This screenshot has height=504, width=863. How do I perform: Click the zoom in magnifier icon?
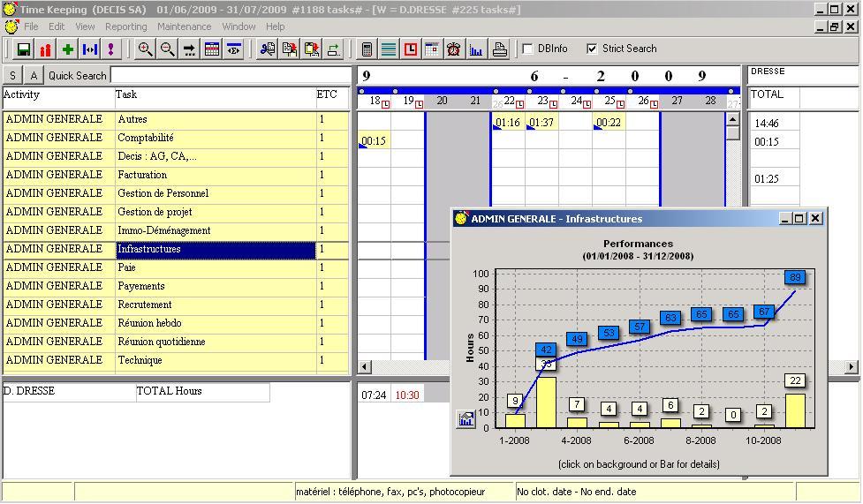[145, 49]
